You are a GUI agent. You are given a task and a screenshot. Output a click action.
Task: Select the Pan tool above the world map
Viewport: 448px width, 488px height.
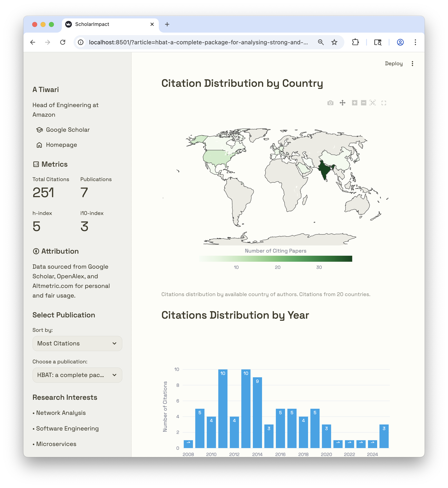(x=342, y=103)
